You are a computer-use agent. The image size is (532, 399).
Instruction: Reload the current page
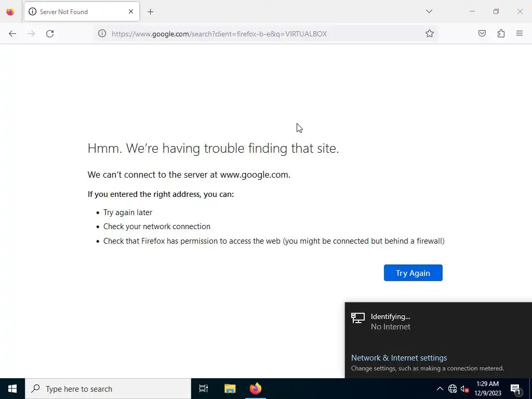(x=50, y=34)
